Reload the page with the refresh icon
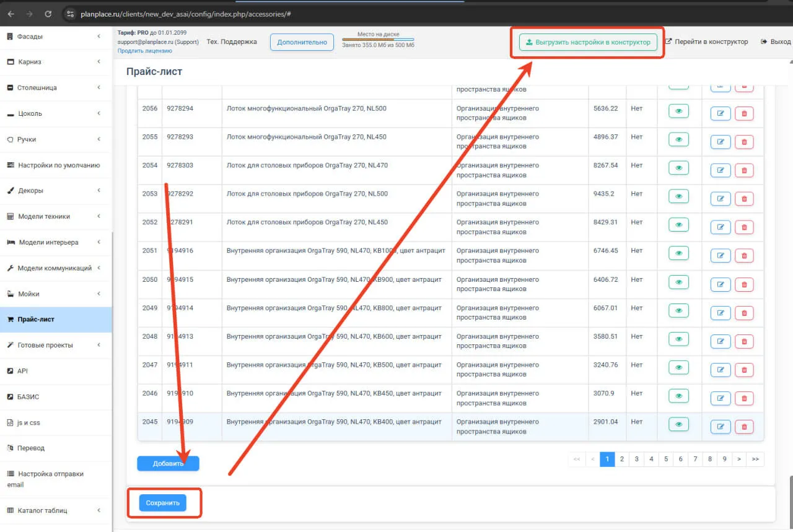 48,14
